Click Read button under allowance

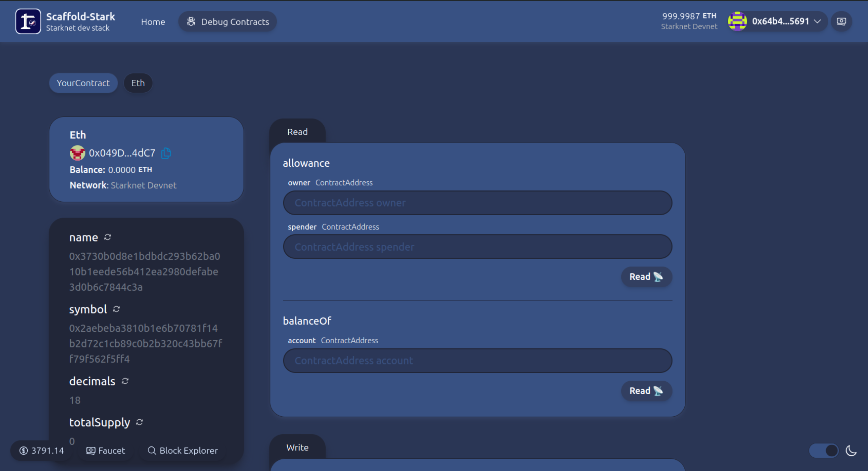pyautogui.click(x=646, y=277)
